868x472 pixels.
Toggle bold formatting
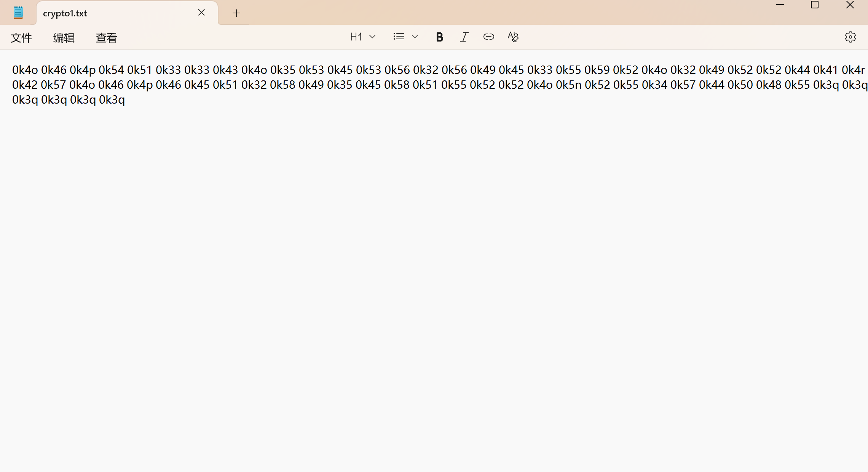pyautogui.click(x=439, y=37)
